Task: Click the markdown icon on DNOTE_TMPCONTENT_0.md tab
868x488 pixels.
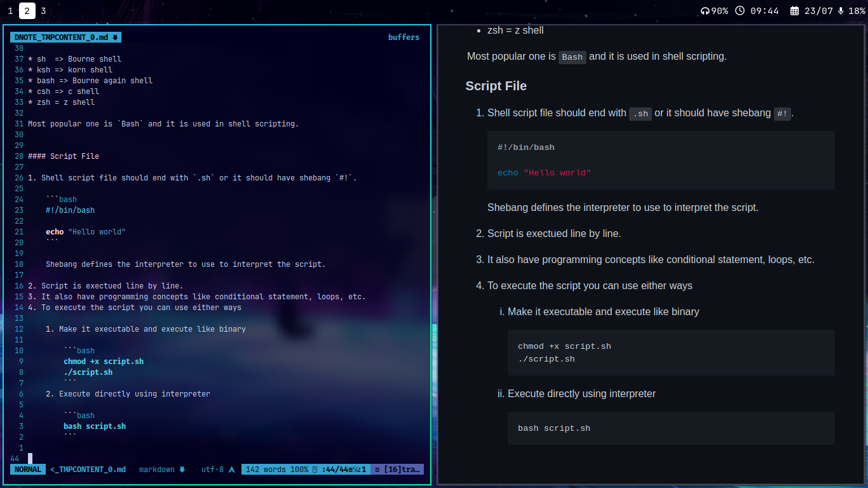Action: pos(116,37)
